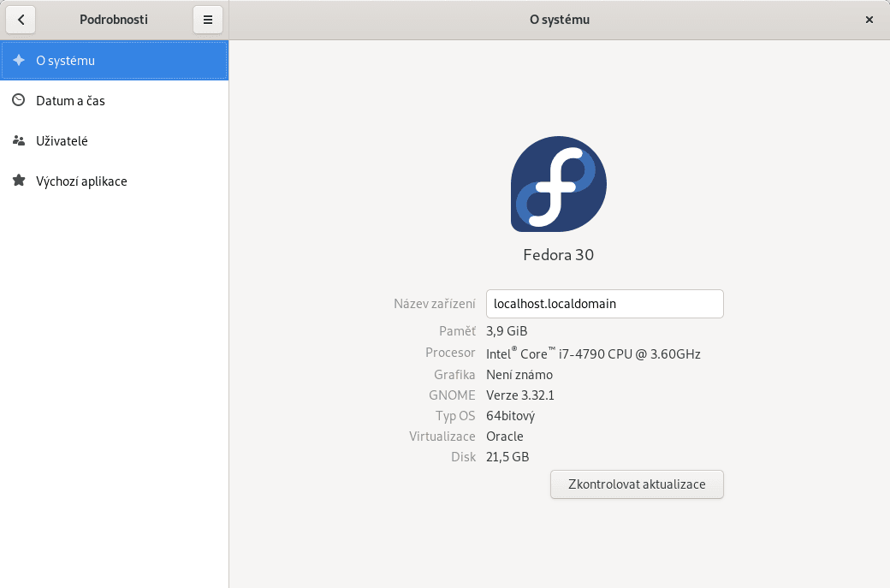This screenshot has height=588, width=890.
Task: Click the clock icon beside Datum a čas
Action: pyautogui.click(x=17, y=100)
